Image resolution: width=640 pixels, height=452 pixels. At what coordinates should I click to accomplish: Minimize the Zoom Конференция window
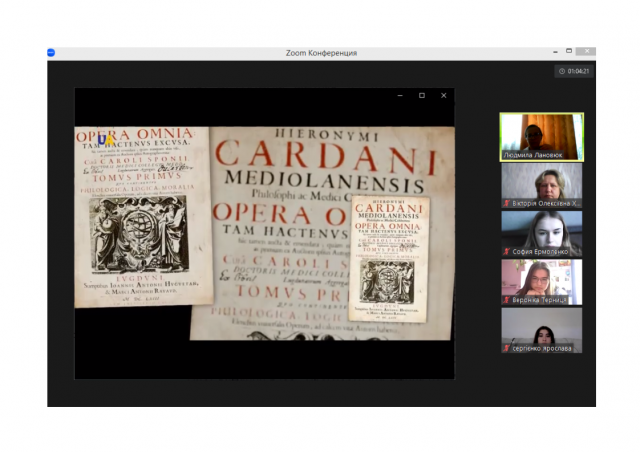555,52
